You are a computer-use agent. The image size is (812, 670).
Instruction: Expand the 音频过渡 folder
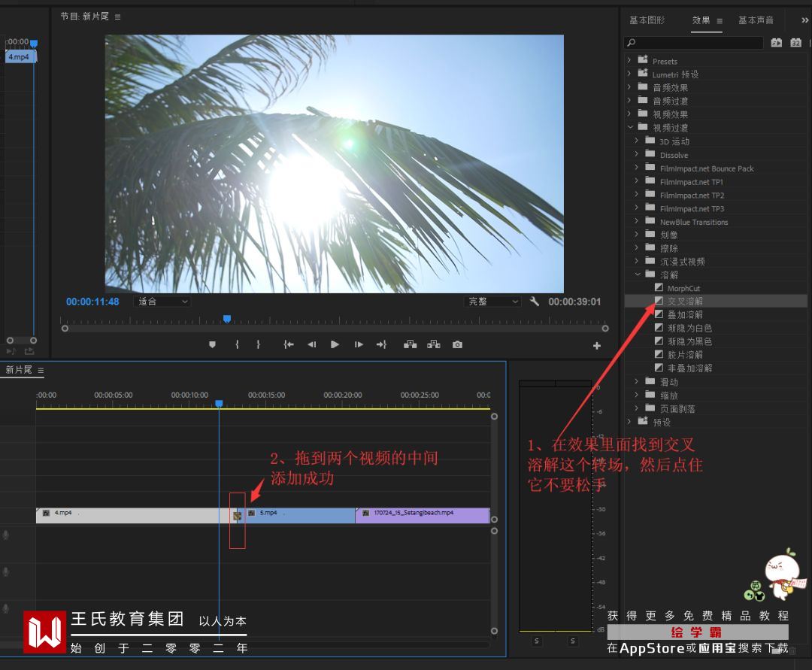(629, 101)
